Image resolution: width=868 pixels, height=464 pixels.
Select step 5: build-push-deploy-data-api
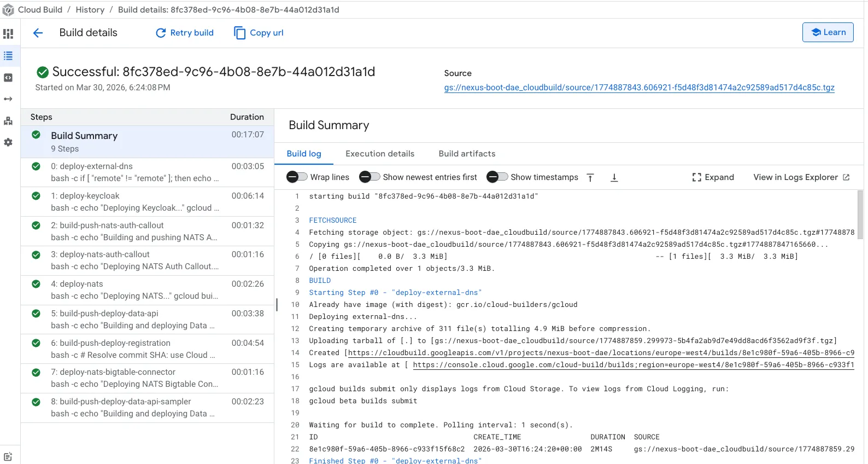[x=147, y=320]
